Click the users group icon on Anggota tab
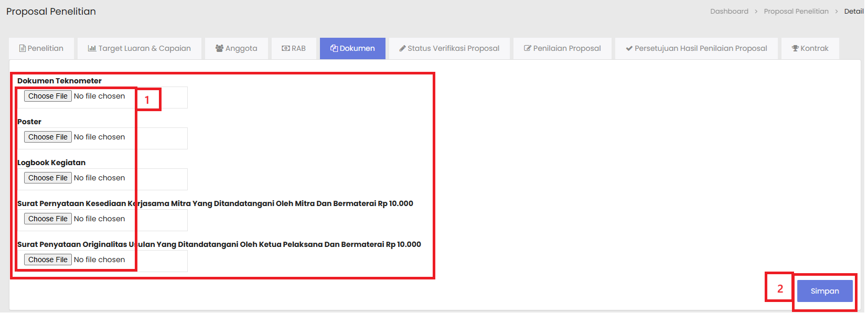This screenshot has width=868, height=313. click(x=219, y=49)
